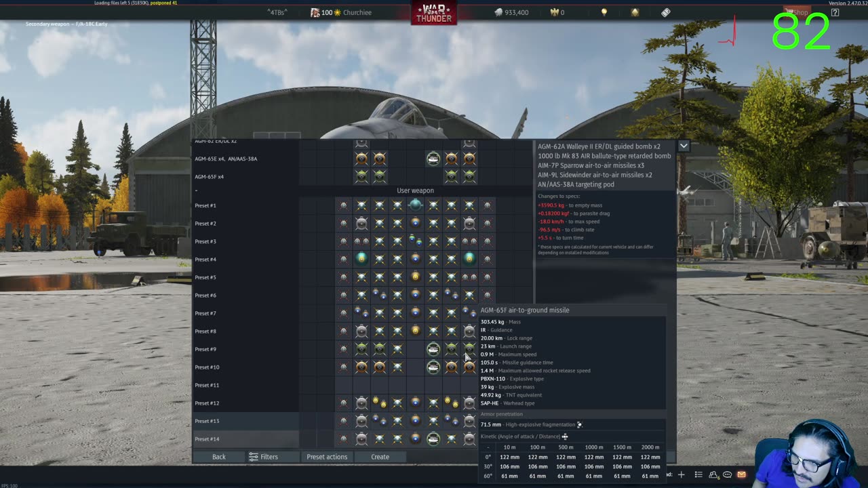The image size is (868, 488).
Task: Click the User weapon section header
Action: pyautogui.click(x=415, y=190)
